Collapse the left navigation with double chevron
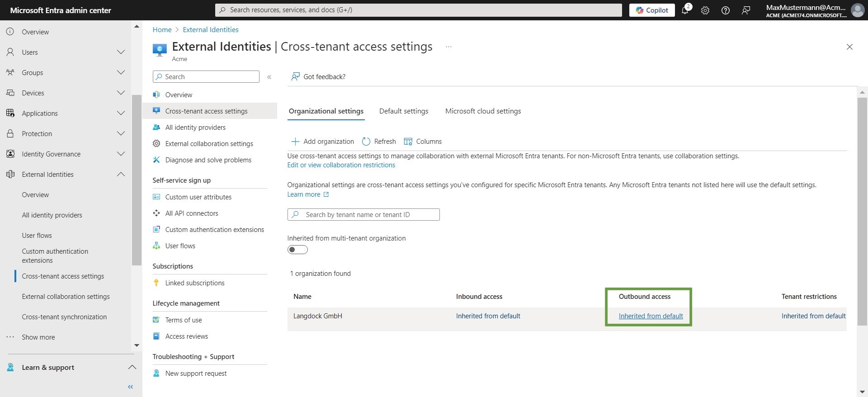The image size is (868, 397). coord(130,387)
